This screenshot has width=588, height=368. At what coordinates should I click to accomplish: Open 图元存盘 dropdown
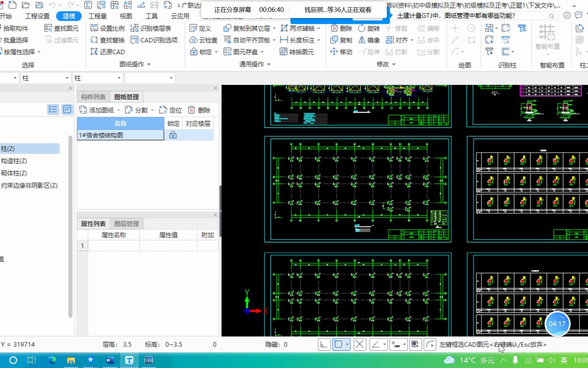(262, 52)
